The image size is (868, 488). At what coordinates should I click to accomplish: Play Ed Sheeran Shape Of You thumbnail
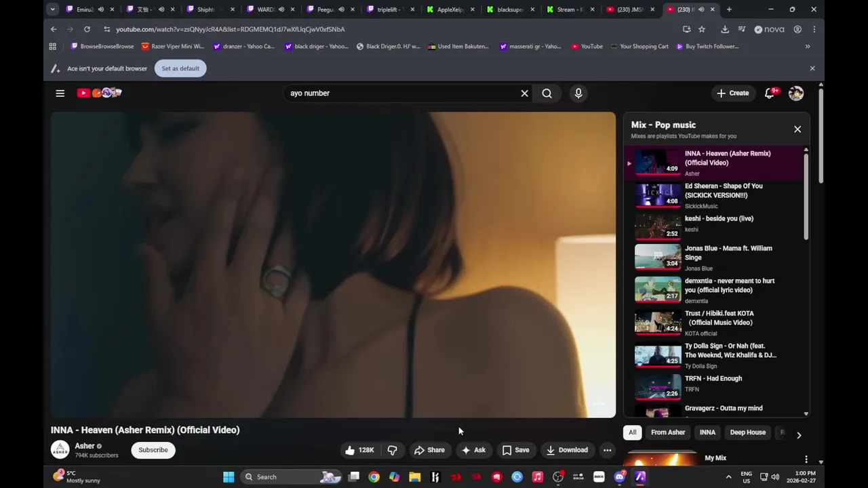click(x=658, y=195)
